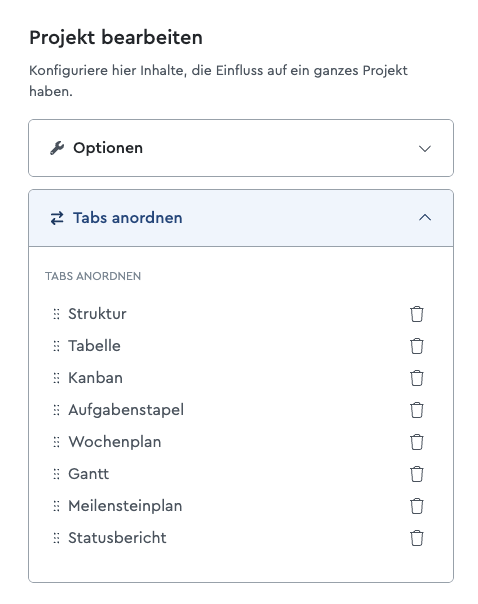Click the drag handle beside Gantt

coord(56,474)
